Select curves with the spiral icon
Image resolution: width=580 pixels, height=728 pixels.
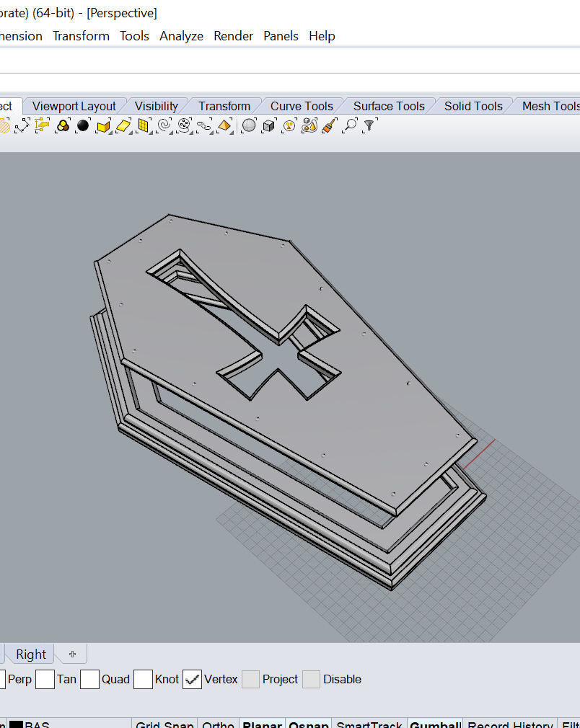click(x=164, y=126)
